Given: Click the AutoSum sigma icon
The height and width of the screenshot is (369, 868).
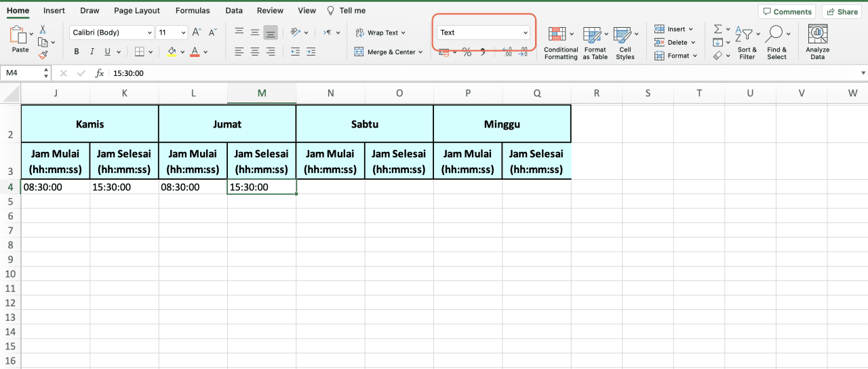Looking at the screenshot, I should coord(718,29).
